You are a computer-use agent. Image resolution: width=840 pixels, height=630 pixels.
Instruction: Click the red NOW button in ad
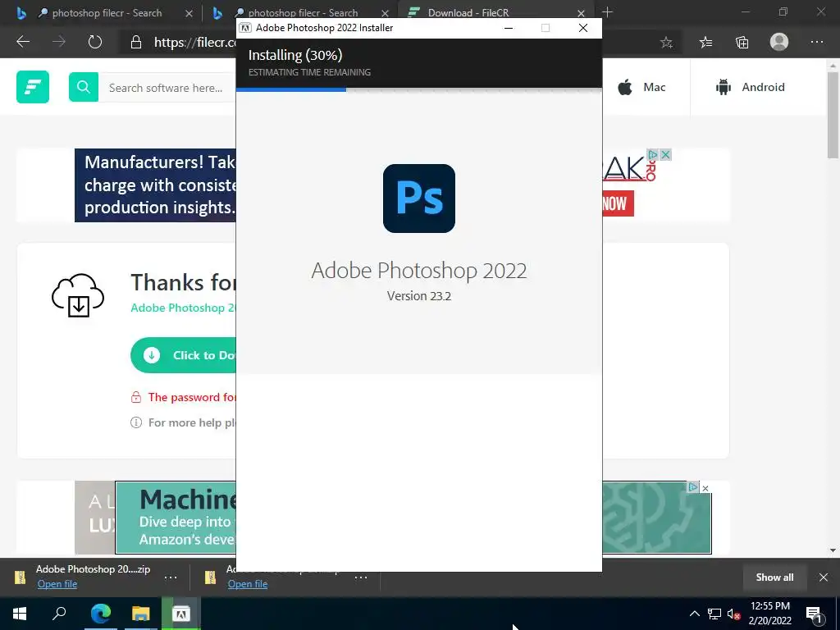pyautogui.click(x=619, y=203)
